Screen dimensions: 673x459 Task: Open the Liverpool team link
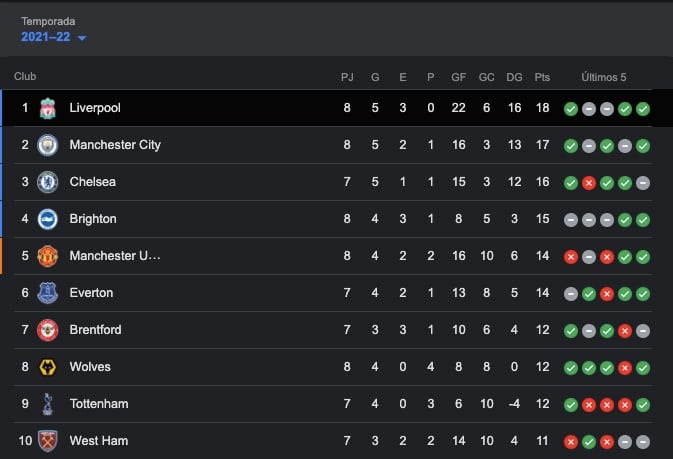pos(95,108)
